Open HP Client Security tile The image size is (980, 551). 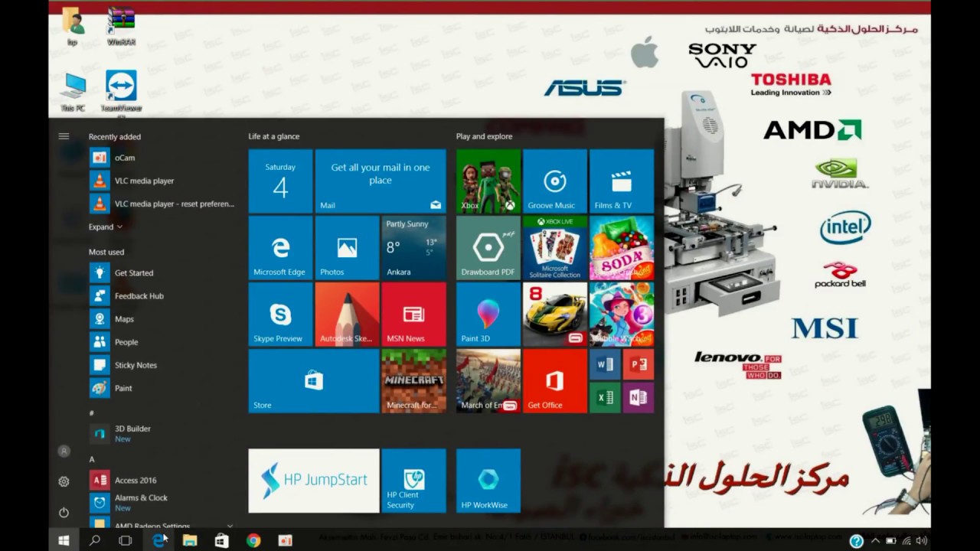[413, 480]
